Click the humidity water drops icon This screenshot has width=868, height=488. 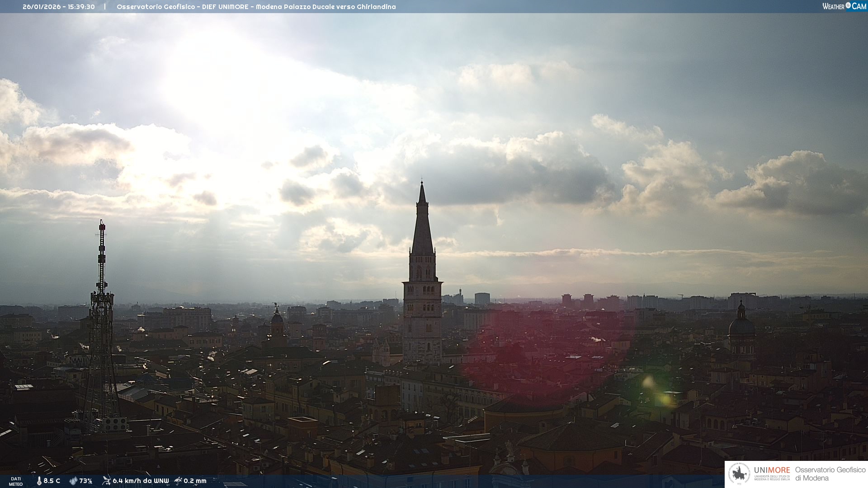click(73, 481)
